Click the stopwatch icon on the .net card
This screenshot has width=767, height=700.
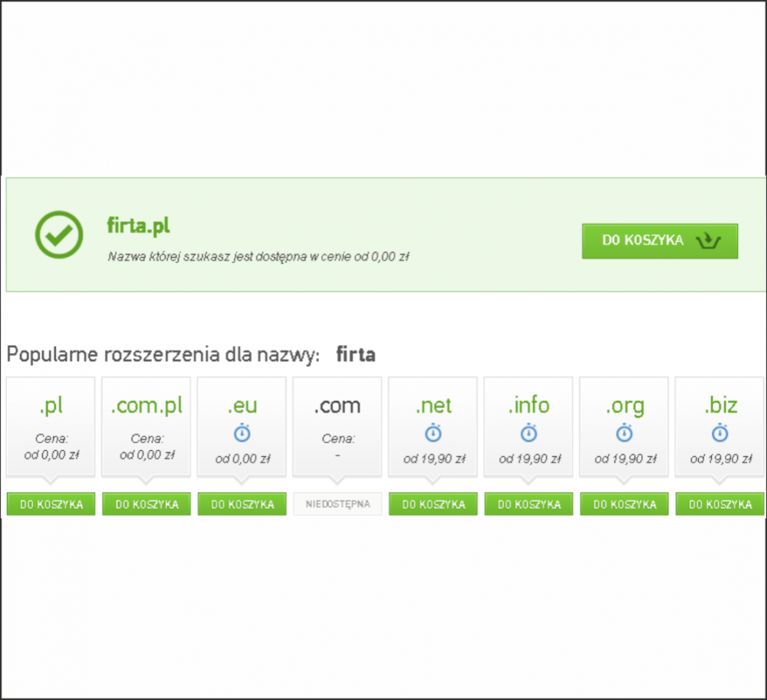(433, 433)
